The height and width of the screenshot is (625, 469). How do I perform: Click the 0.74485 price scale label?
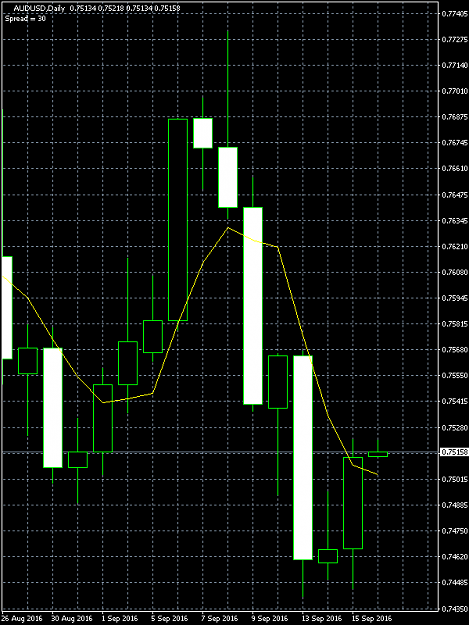point(455,582)
